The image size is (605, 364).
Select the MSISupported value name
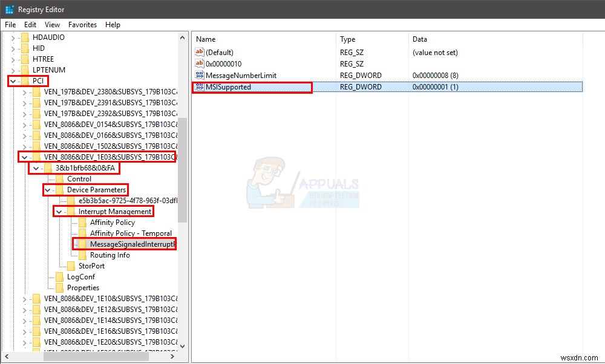[228, 86]
